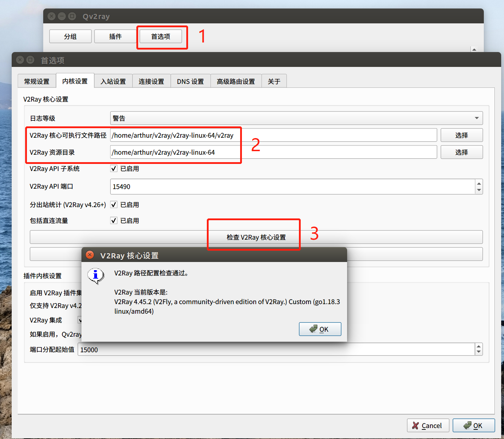Screen dimensions: 504x439
Task: Click the '日志等级' label
Action: (43, 118)
